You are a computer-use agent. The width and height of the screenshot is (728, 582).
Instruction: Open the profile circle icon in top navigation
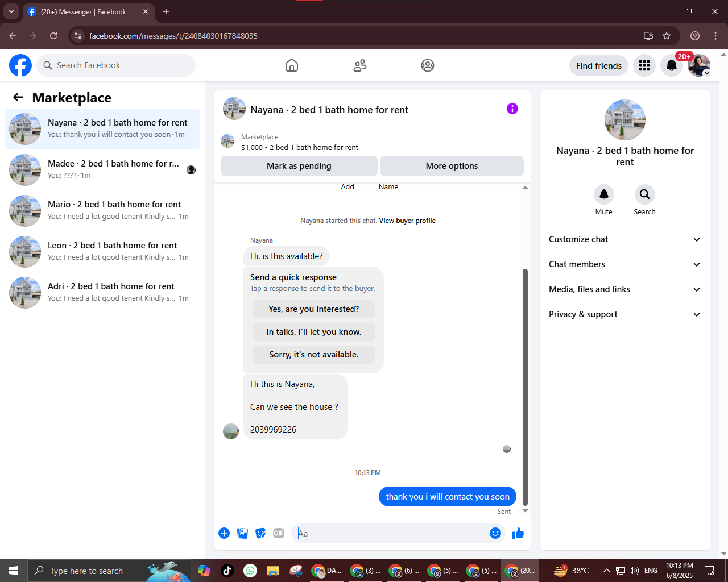pos(428,65)
